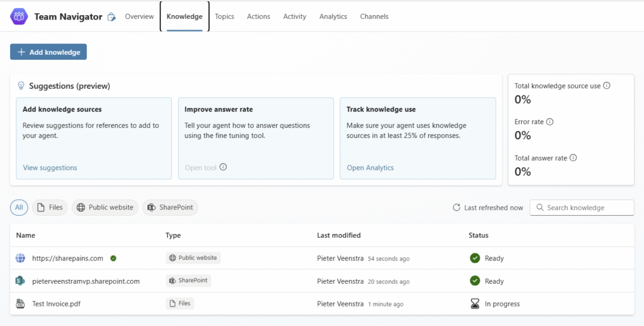Click the globe icon for sharepains.com row
This screenshot has height=326, width=644.
(x=20, y=258)
